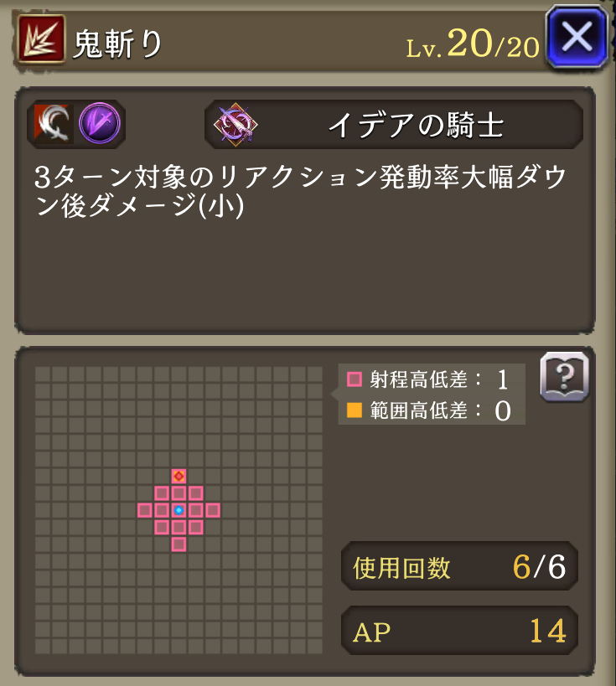
Task: Open the help book question-mark icon
Action: 564,377
